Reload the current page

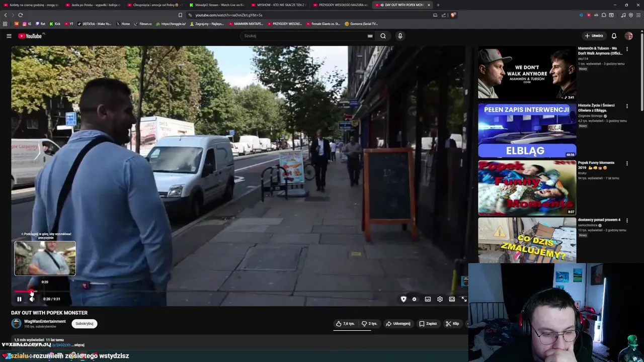[x=20, y=15]
